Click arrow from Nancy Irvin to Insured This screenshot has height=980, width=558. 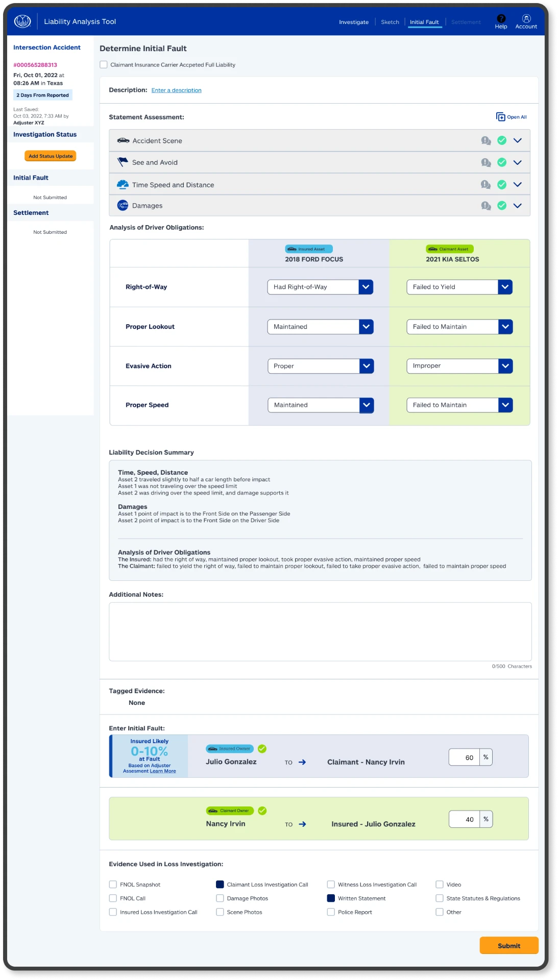302,824
